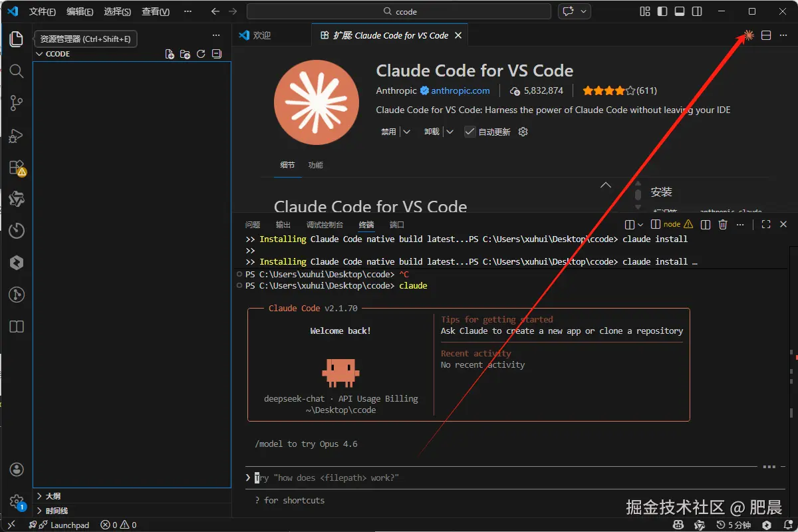Screen dimensions: 798x532
Task: Maximize the terminal panel size
Action: (766, 225)
